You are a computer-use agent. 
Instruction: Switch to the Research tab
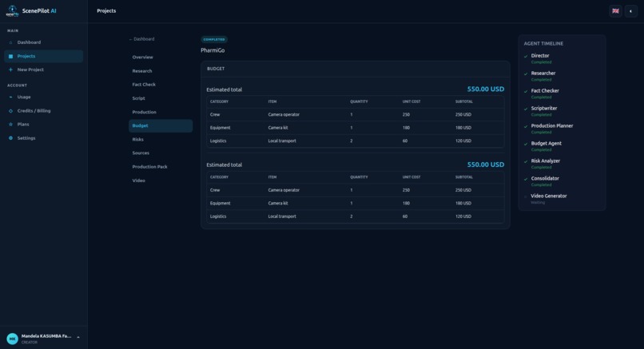pos(161,71)
